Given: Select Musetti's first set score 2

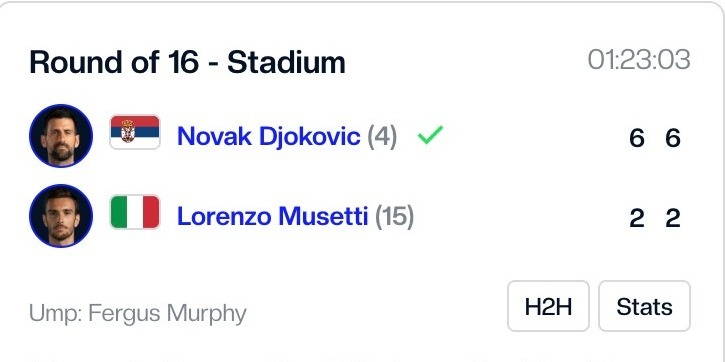Looking at the screenshot, I should 637,218.
